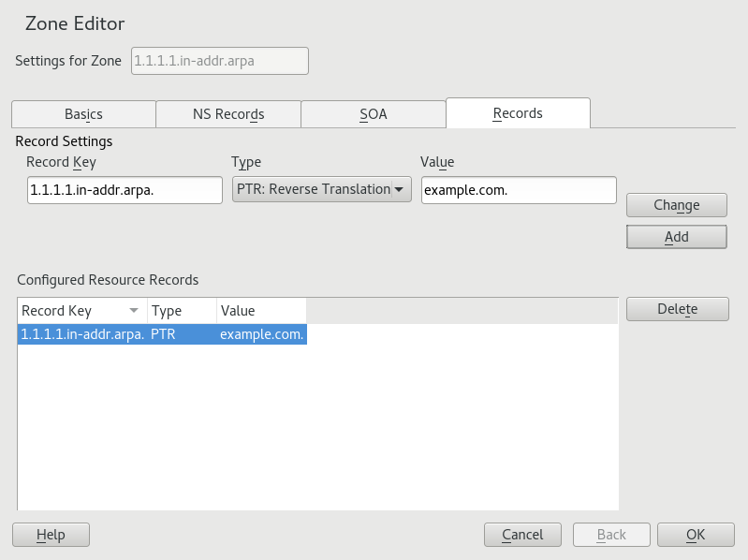Click the example.com. cell in the records table
This screenshot has height=560, width=748.
pos(261,334)
